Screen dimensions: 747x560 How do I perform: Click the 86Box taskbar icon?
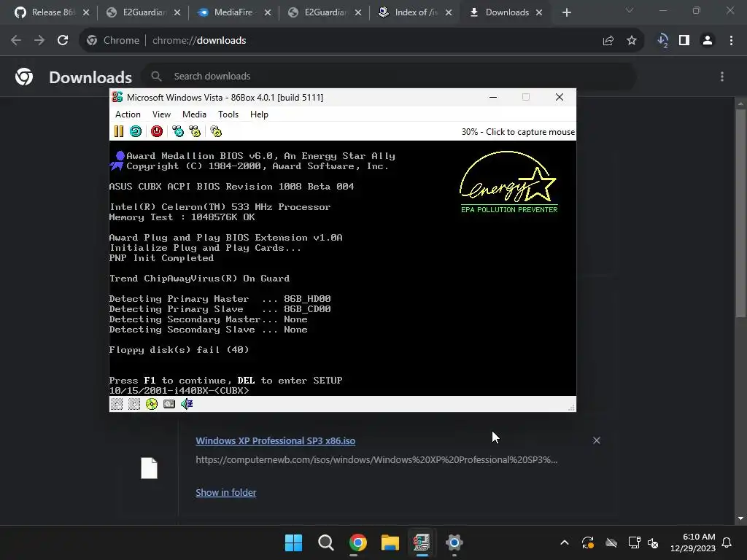click(x=422, y=542)
